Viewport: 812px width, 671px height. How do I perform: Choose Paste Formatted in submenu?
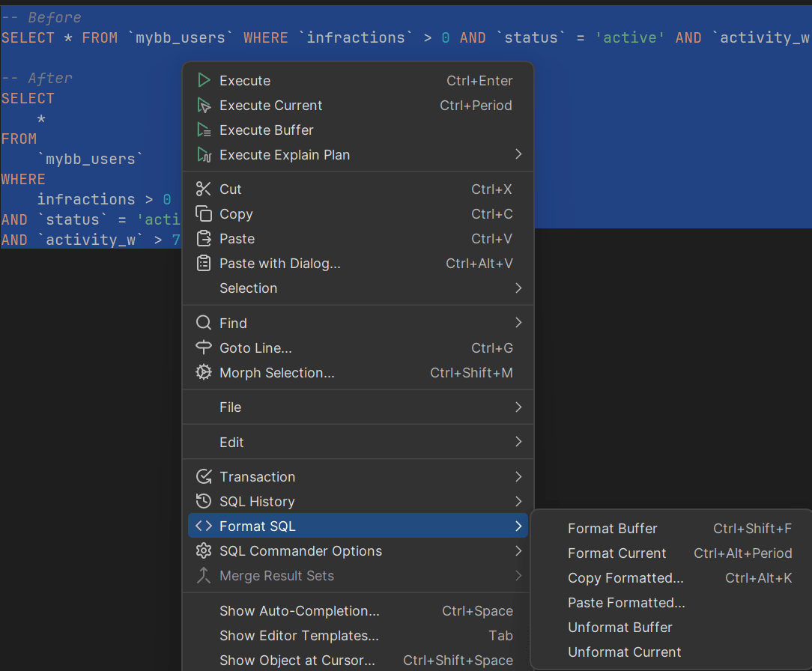673,603
